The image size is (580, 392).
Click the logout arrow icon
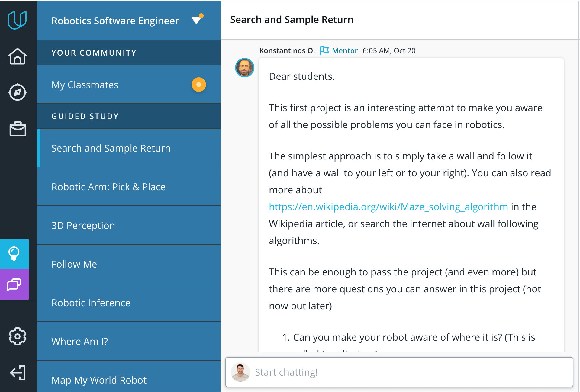[18, 372]
